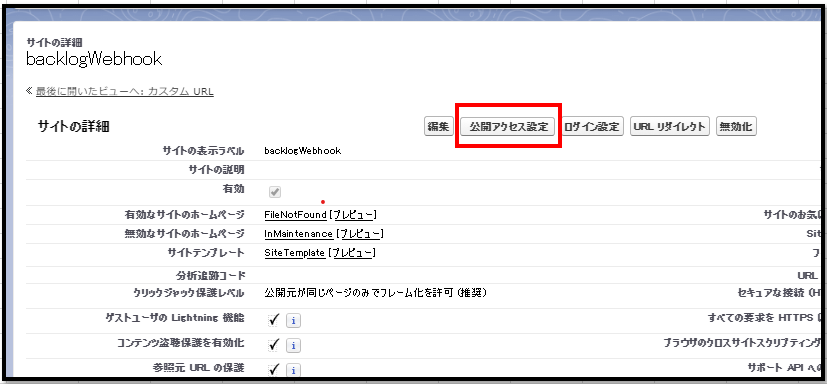Image resolution: width=827 pixels, height=384 pixels.
Task: Click the サイトの説明 label
Action: pos(216,170)
